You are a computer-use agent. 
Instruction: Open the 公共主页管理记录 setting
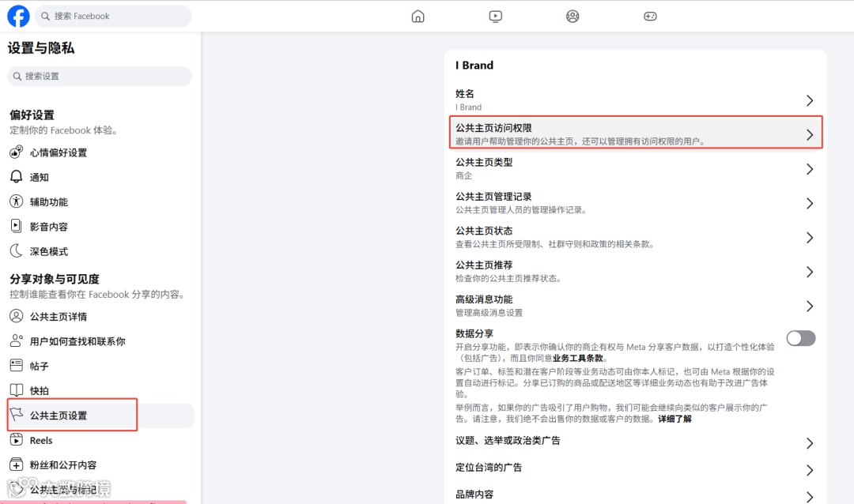click(x=636, y=203)
